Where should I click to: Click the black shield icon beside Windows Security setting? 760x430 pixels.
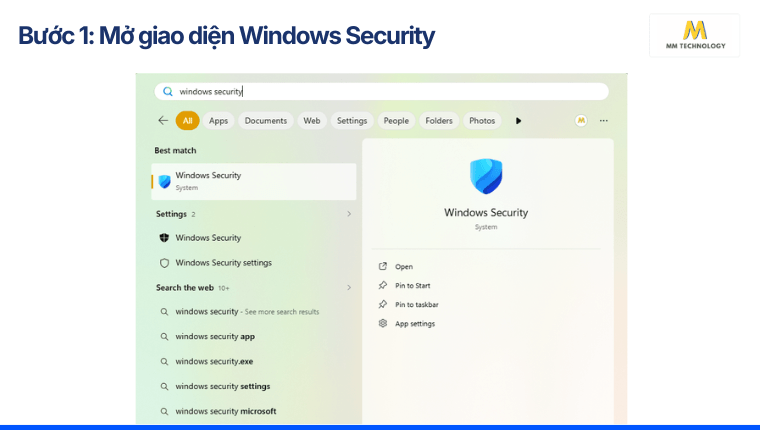tap(164, 238)
